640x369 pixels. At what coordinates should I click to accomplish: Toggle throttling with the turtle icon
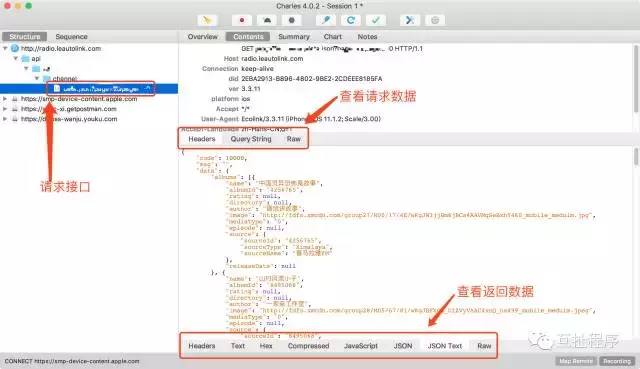[267, 20]
